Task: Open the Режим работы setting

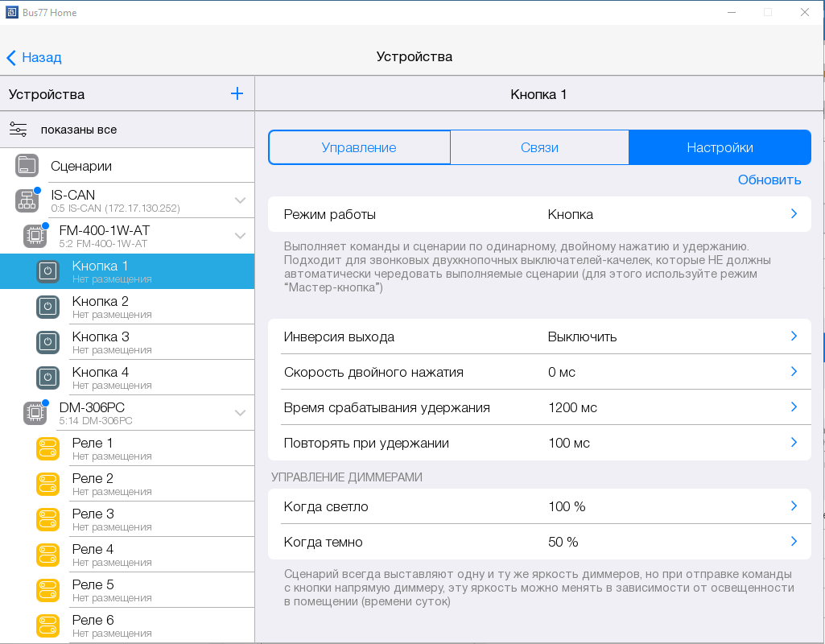Action: point(539,214)
